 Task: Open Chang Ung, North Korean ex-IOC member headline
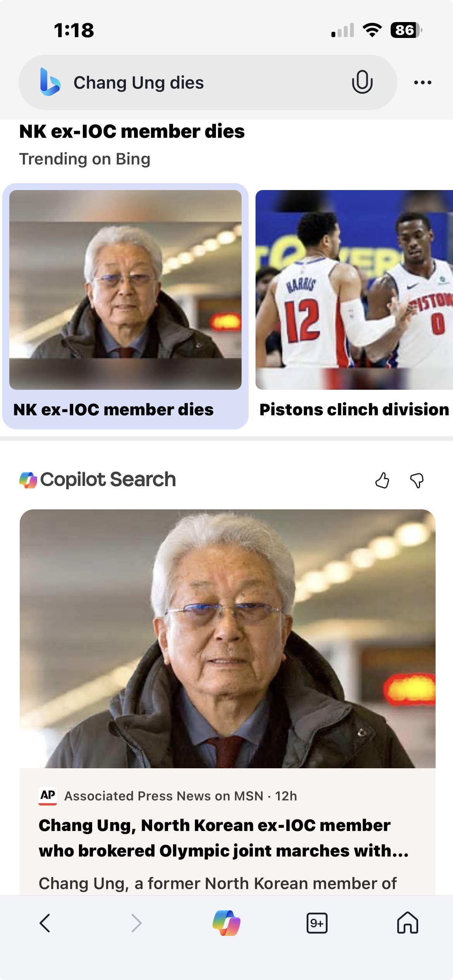pyautogui.click(x=224, y=838)
